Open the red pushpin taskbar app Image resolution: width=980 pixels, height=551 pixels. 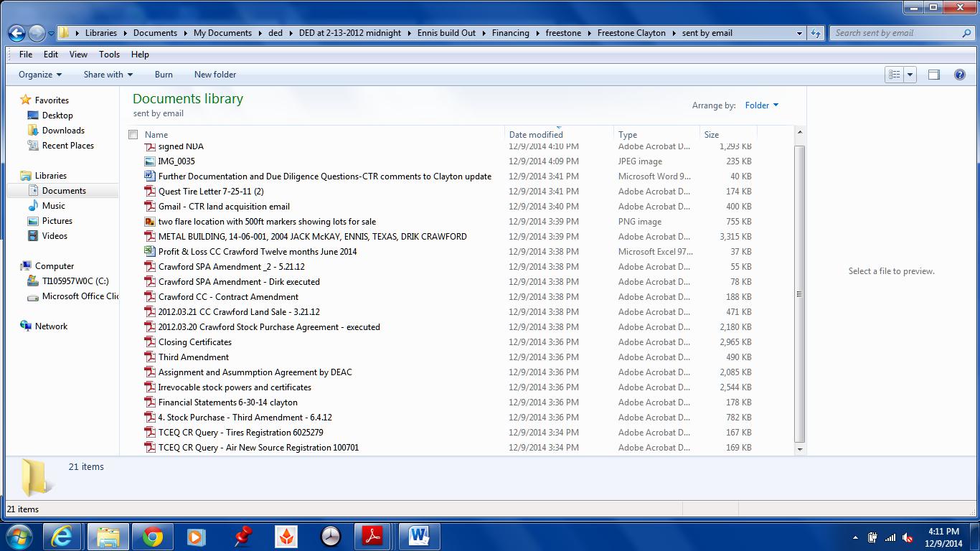pyautogui.click(x=242, y=536)
